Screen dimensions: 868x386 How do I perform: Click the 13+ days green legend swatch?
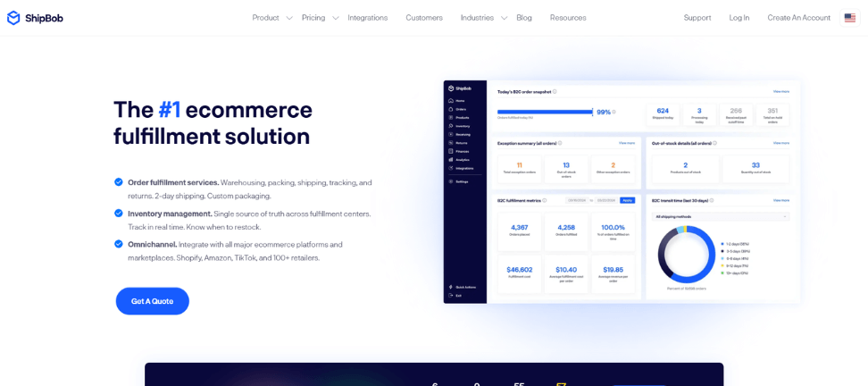pyautogui.click(x=722, y=273)
